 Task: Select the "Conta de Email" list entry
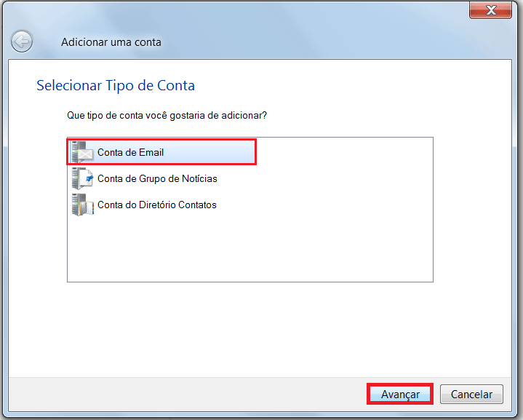click(131, 153)
